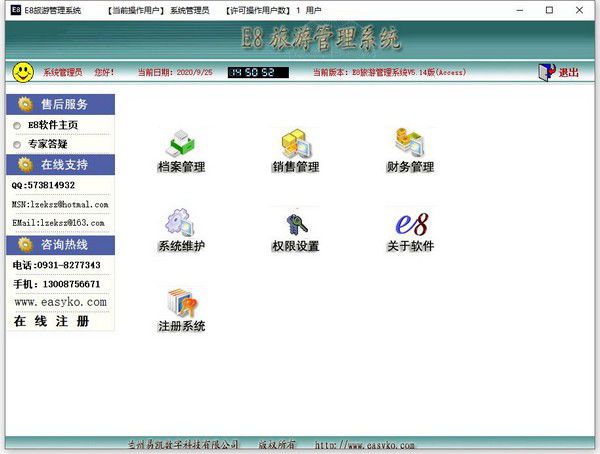Open the 销售管理 module icon

click(295, 143)
